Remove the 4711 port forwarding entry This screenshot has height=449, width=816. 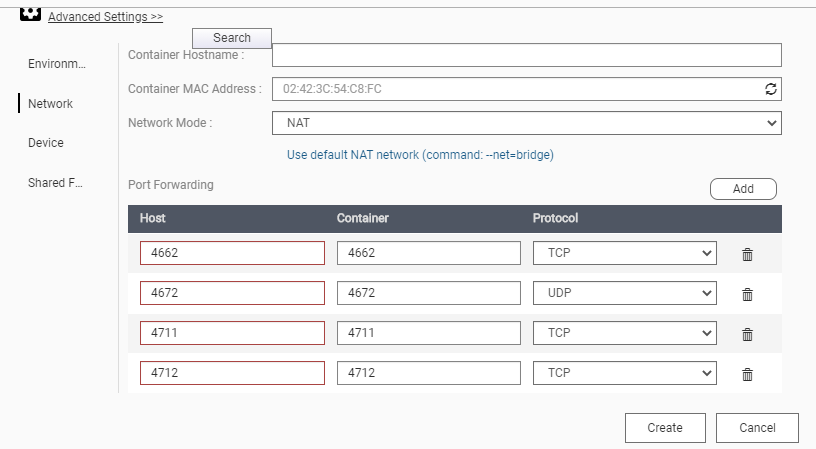click(x=747, y=334)
